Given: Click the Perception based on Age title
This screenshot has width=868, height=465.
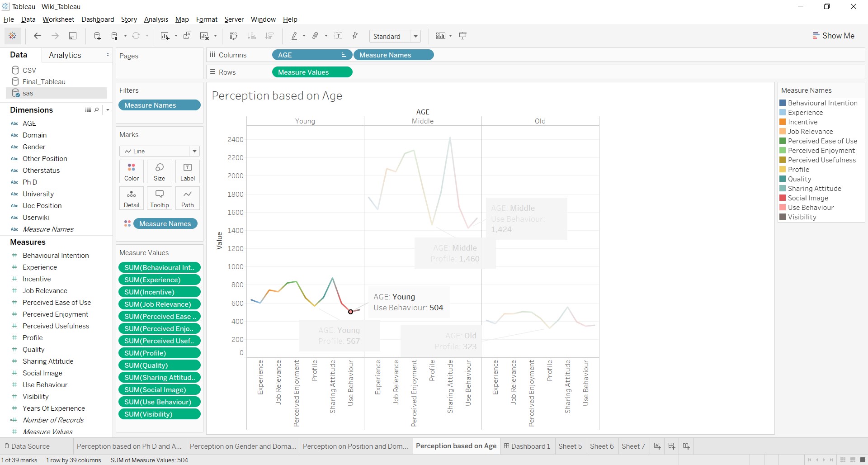Looking at the screenshot, I should tap(277, 96).
